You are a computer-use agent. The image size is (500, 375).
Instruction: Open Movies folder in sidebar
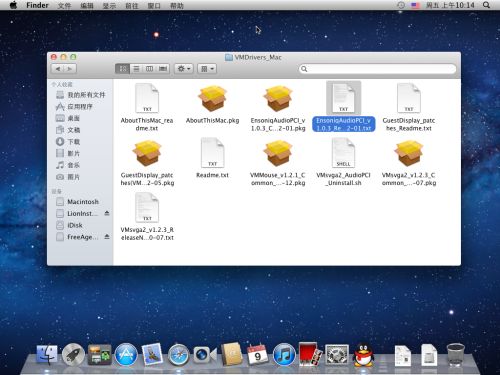pyautogui.click(x=68, y=153)
